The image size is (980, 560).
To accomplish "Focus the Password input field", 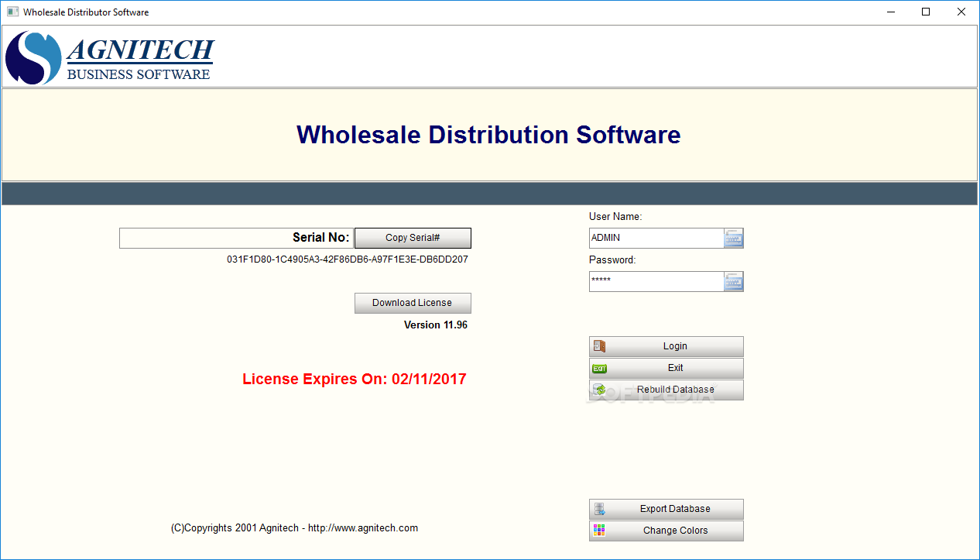I will pos(656,281).
